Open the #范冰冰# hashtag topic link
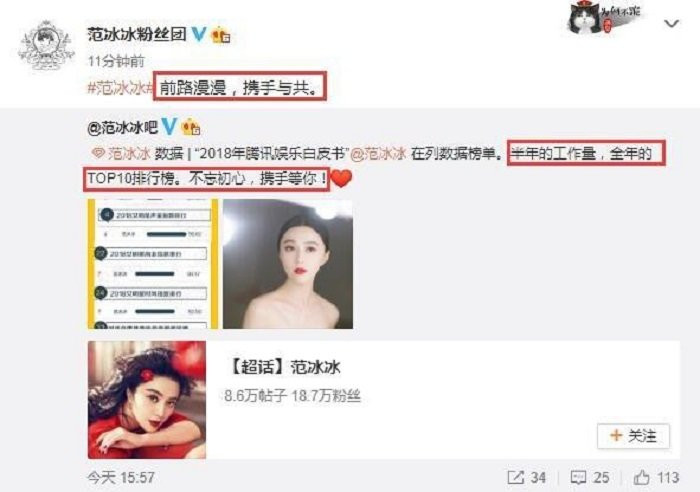 pos(120,88)
